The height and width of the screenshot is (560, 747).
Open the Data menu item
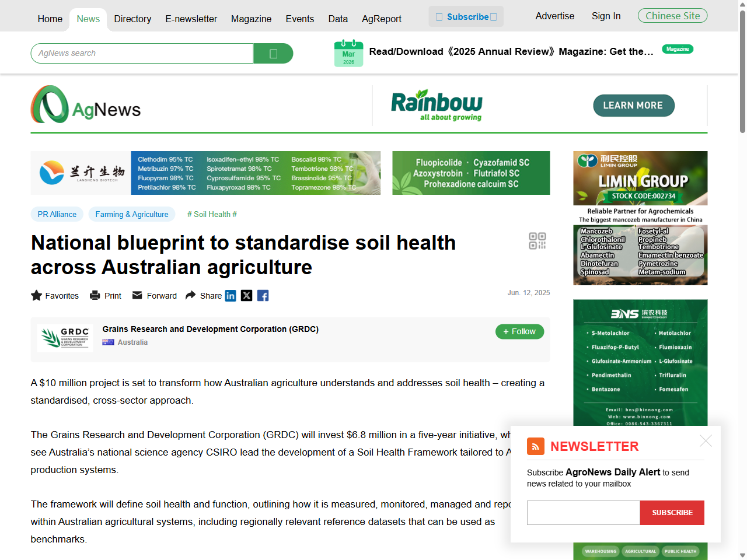pyautogui.click(x=338, y=19)
